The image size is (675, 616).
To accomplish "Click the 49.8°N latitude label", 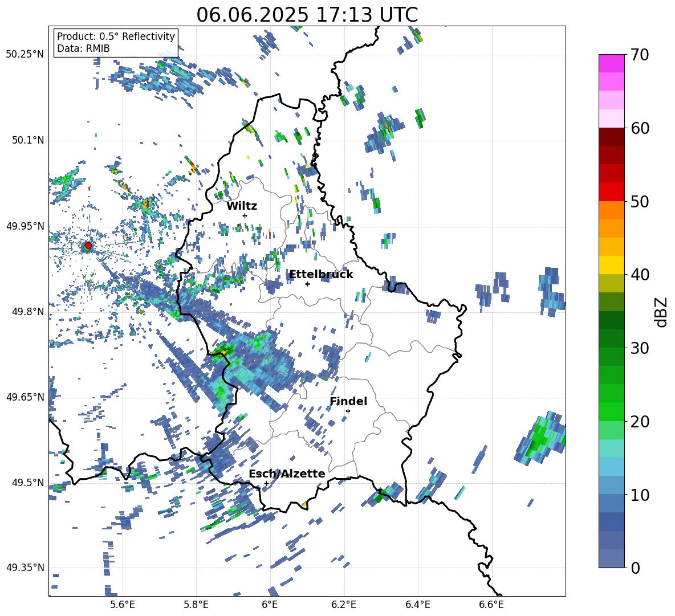I will (x=29, y=312).
